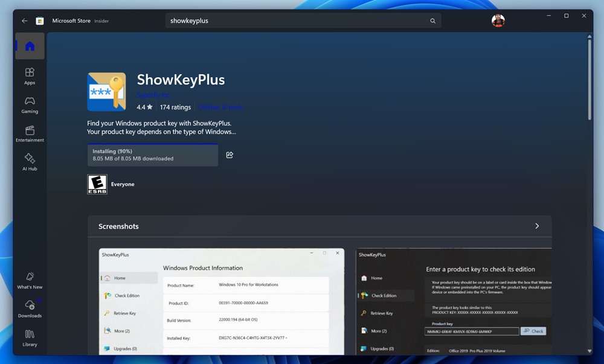The image size is (604, 364).
Task: Open the Entertainment section
Action: pyautogui.click(x=30, y=134)
